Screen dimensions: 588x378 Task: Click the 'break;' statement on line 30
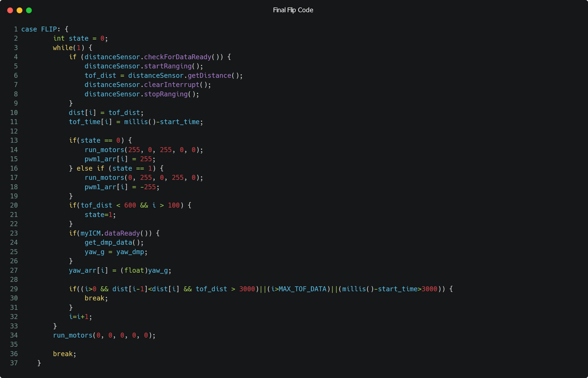coord(96,298)
